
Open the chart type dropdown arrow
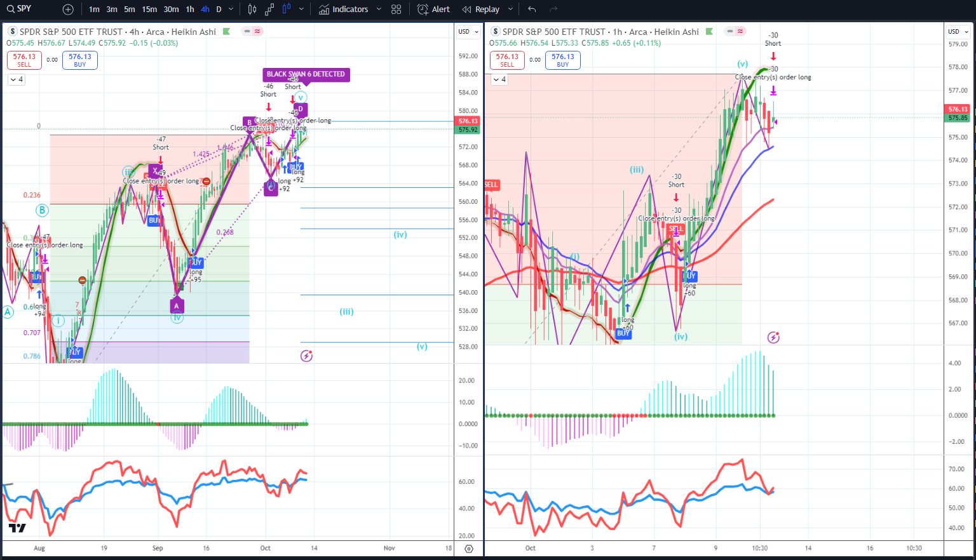301,10
